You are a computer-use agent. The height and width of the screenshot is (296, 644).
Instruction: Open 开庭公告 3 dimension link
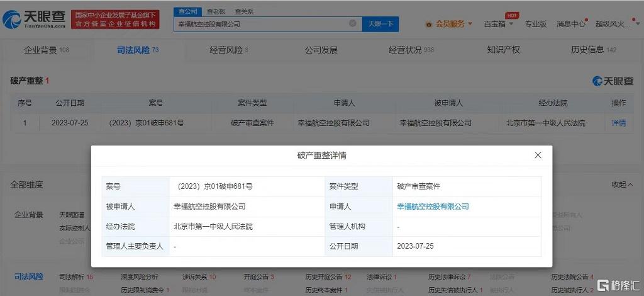[x=258, y=277]
